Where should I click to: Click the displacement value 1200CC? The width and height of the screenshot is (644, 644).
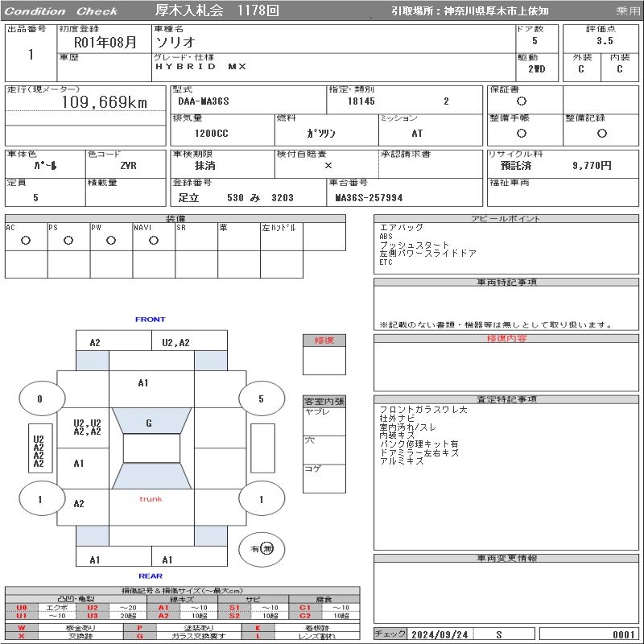coord(211,134)
